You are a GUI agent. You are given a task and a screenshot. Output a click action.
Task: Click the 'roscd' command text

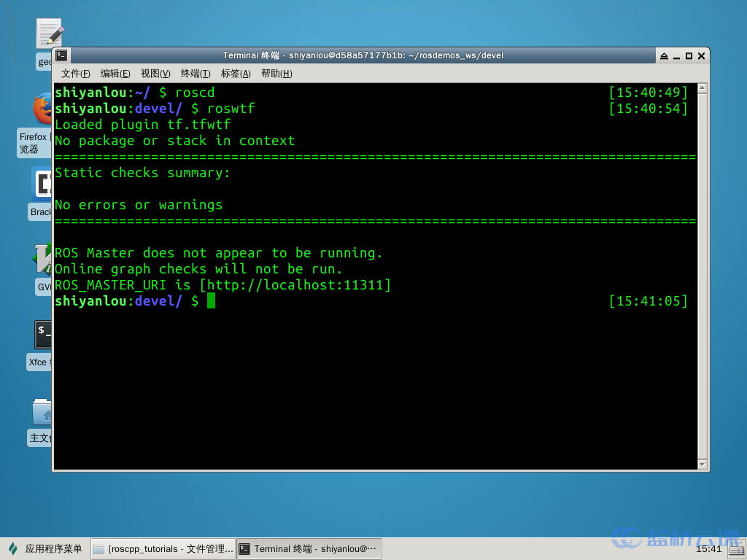click(x=195, y=93)
